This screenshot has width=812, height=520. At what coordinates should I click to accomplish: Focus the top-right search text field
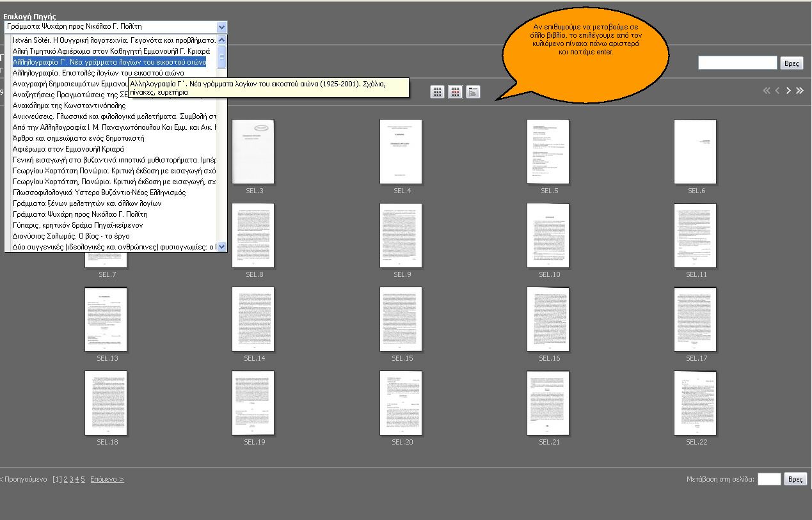737,63
